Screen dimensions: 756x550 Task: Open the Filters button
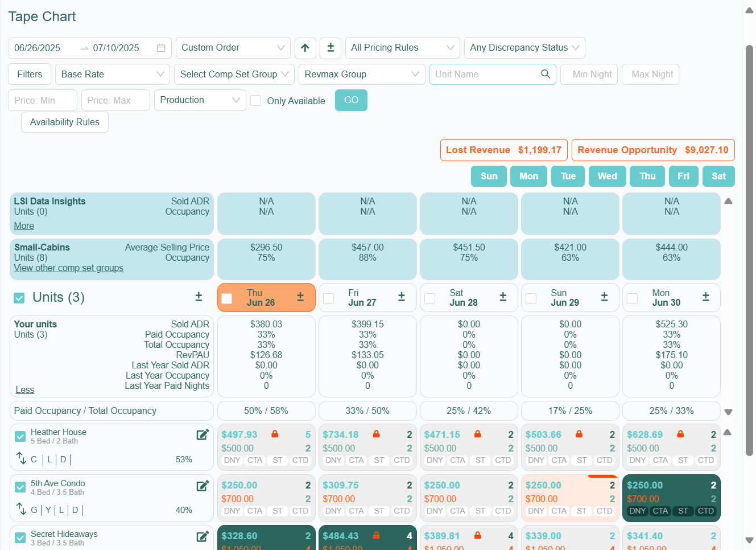click(30, 74)
